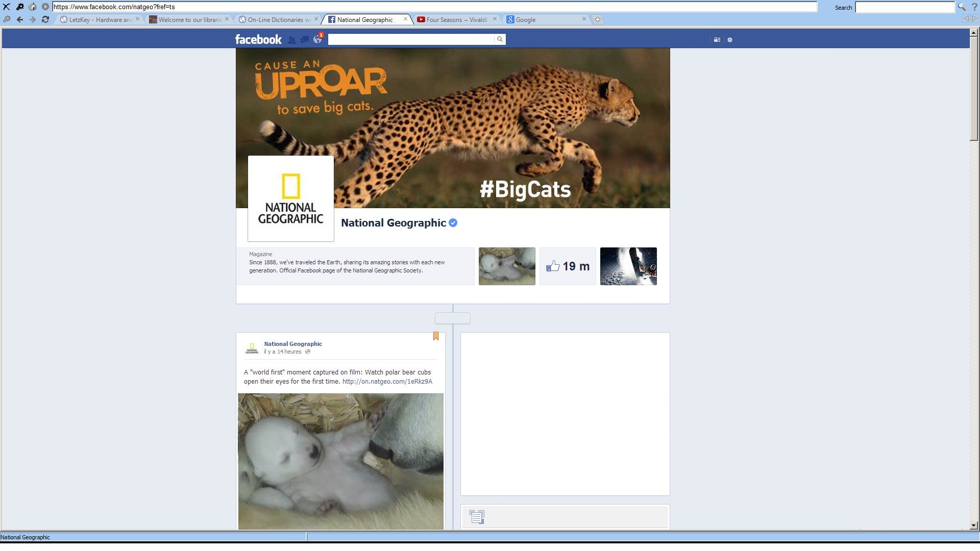Viewport: 980px width, 551px height.
Task: Navigate back with the left arrow
Action: [x=20, y=19]
